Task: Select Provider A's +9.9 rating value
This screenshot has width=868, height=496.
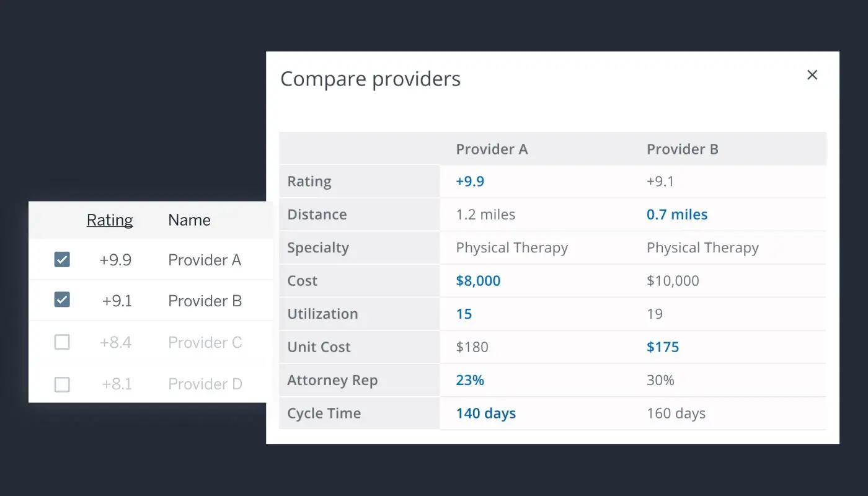Action: 469,181
